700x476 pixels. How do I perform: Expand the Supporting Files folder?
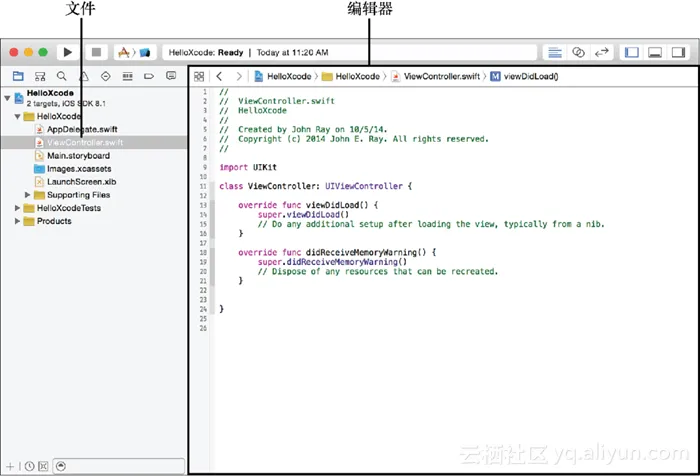[27, 195]
